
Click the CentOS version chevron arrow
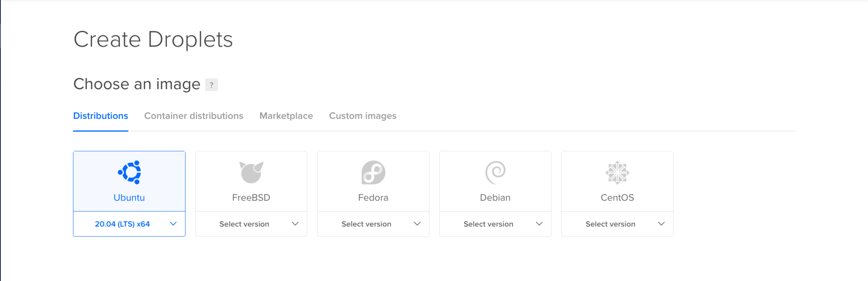[x=661, y=224]
